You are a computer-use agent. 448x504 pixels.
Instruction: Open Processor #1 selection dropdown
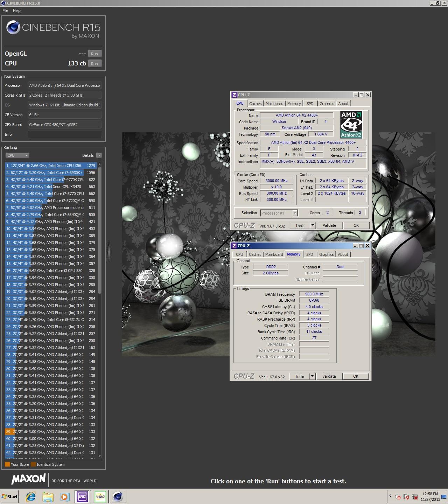click(279, 213)
